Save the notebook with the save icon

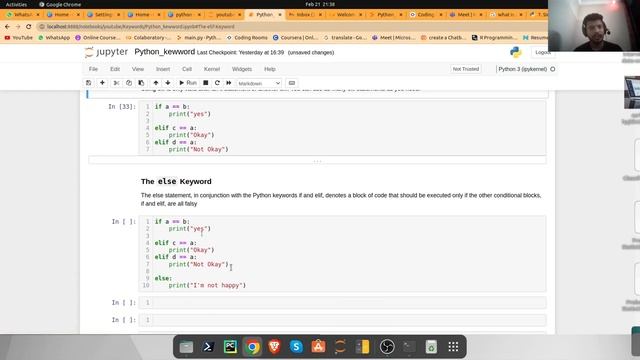[89, 83]
